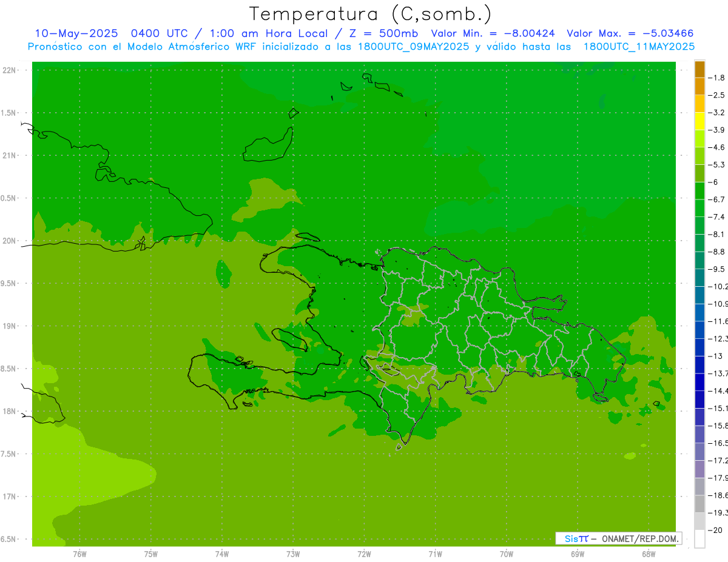Click the '21N' latitude label
Image resolution: width=728 pixels, height=562 pixels.
pyautogui.click(x=9, y=156)
